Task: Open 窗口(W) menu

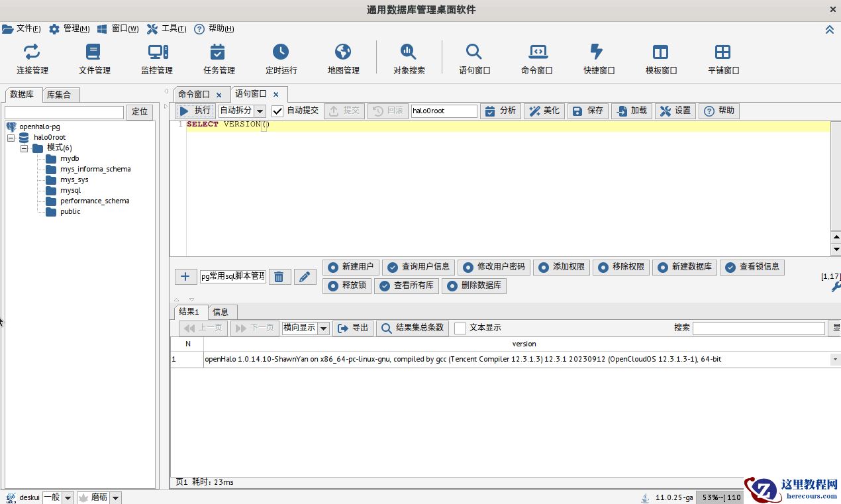Action: pos(118,28)
